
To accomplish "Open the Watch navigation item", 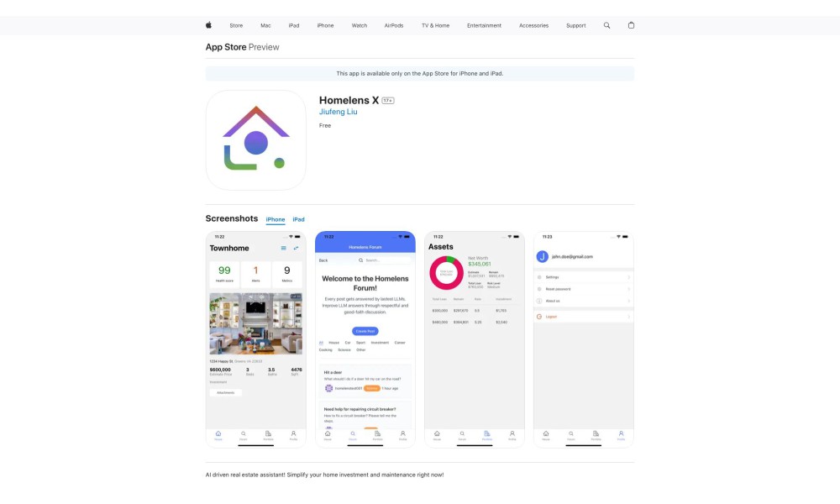I will [360, 26].
